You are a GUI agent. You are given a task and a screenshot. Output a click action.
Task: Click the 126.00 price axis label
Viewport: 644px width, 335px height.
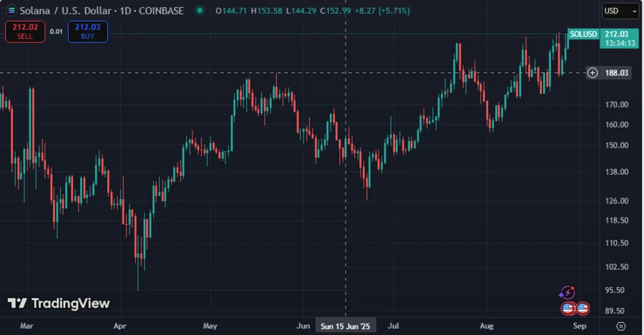coord(617,201)
